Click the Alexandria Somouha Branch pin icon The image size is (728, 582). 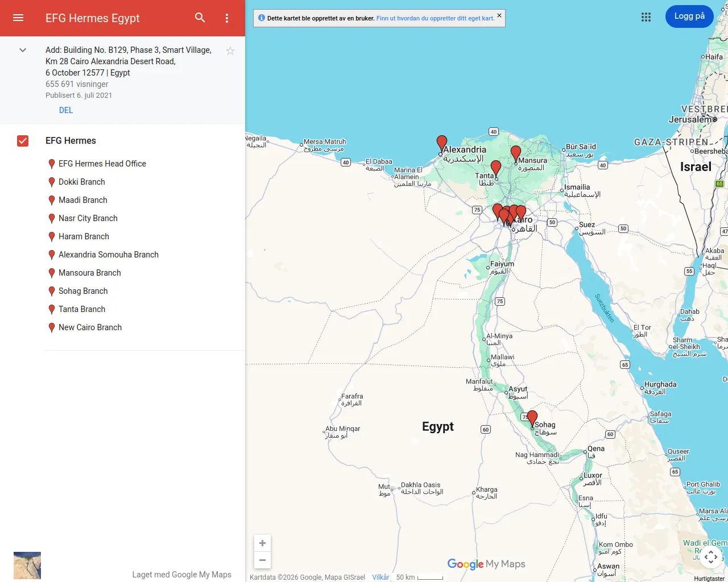click(x=52, y=255)
